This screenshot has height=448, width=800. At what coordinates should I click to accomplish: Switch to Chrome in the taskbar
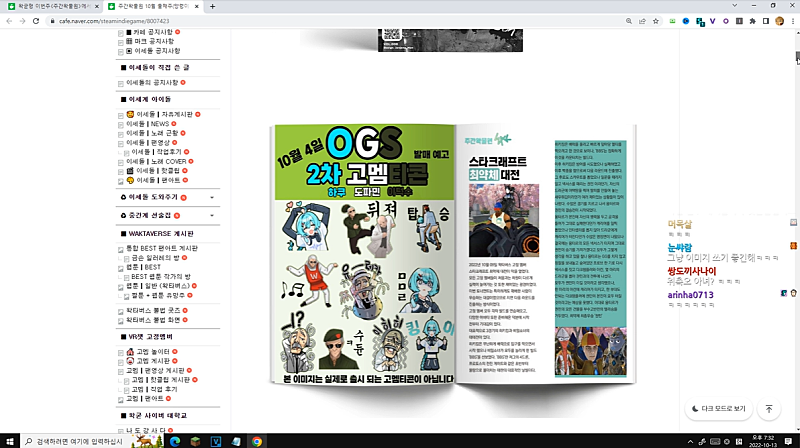[257, 441]
